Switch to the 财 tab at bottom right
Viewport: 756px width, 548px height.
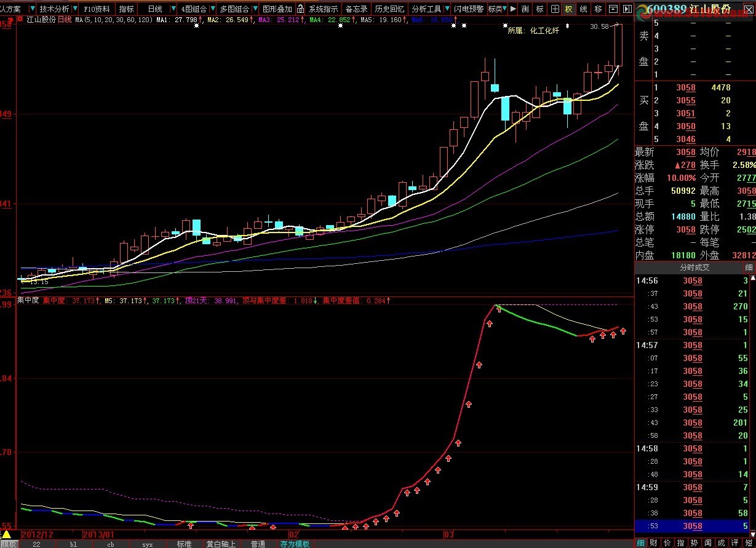(x=654, y=543)
